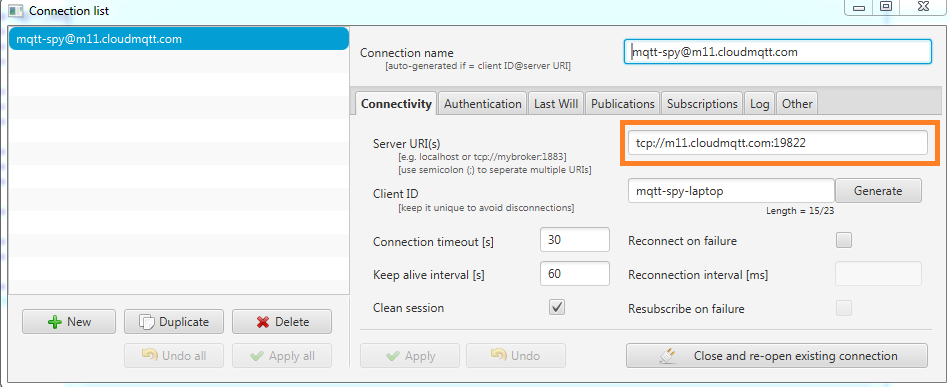The image size is (950, 387).
Task: Click the Server URI input field
Action: (777, 143)
